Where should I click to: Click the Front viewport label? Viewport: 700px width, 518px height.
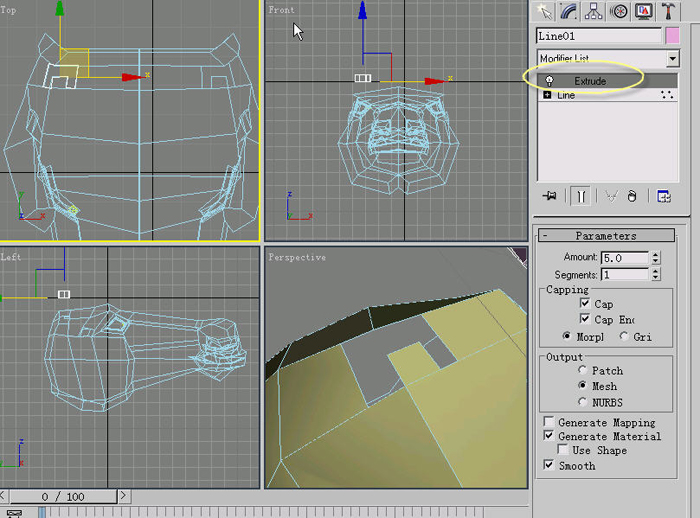coord(281,9)
